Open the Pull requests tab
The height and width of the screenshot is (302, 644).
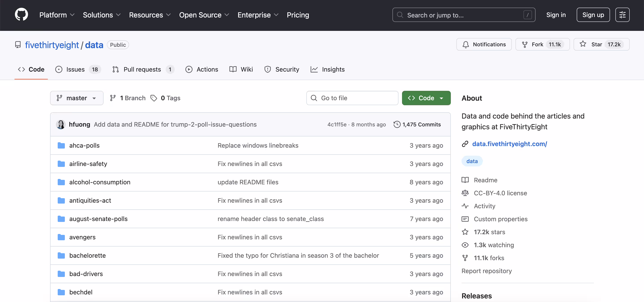[143, 70]
